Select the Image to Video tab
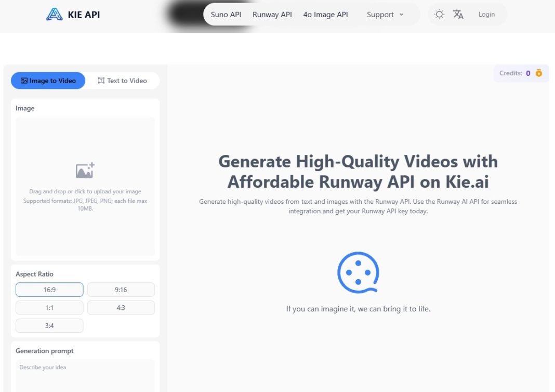The width and height of the screenshot is (555, 392). [48, 81]
